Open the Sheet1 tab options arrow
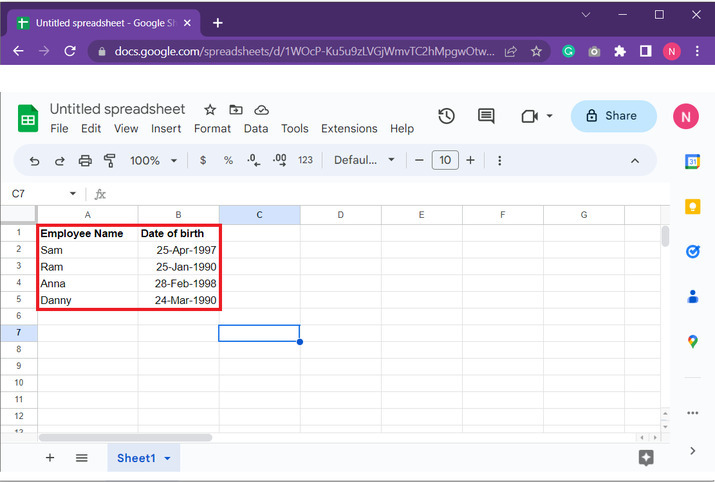715x482 pixels. (x=167, y=458)
